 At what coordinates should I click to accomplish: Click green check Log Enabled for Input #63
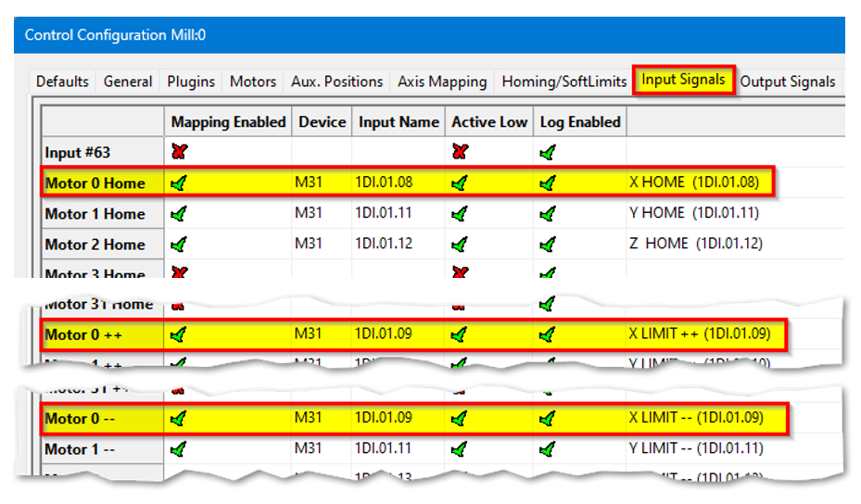coord(547,152)
